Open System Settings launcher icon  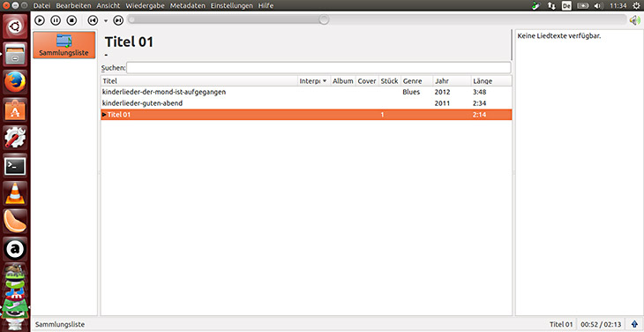click(x=15, y=138)
